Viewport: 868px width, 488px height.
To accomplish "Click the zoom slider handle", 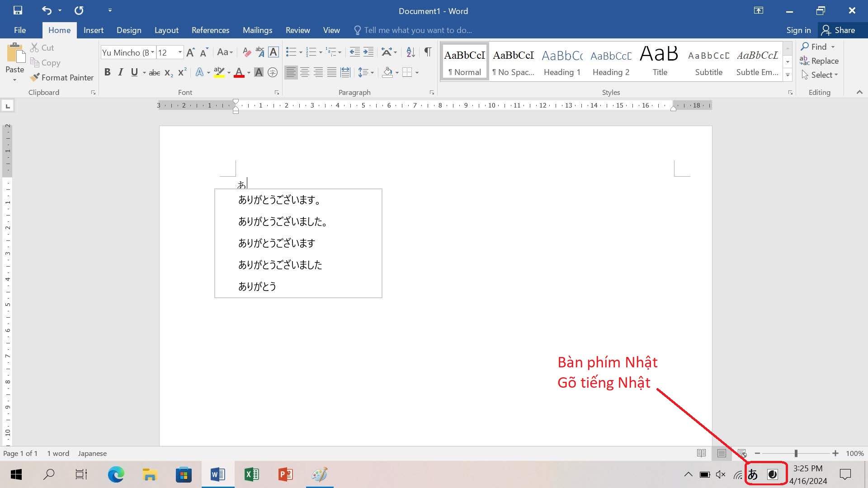I will pos(796,453).
